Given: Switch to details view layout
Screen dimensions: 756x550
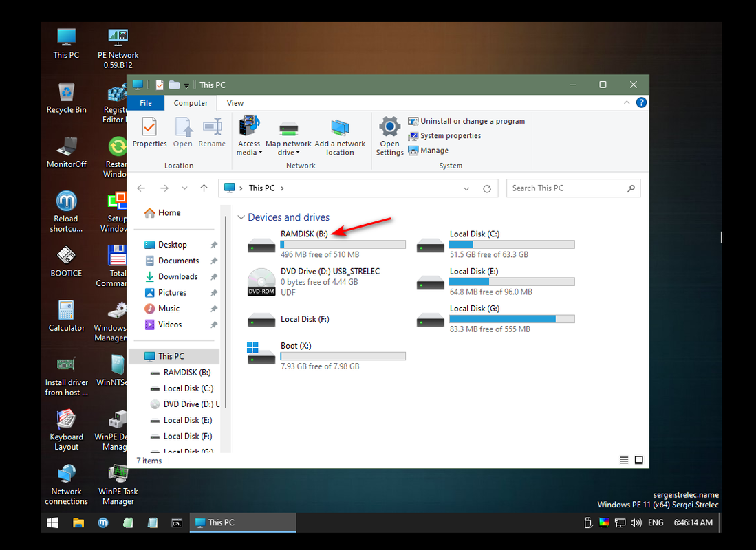Looking at the screenshot, I should 624,461.
